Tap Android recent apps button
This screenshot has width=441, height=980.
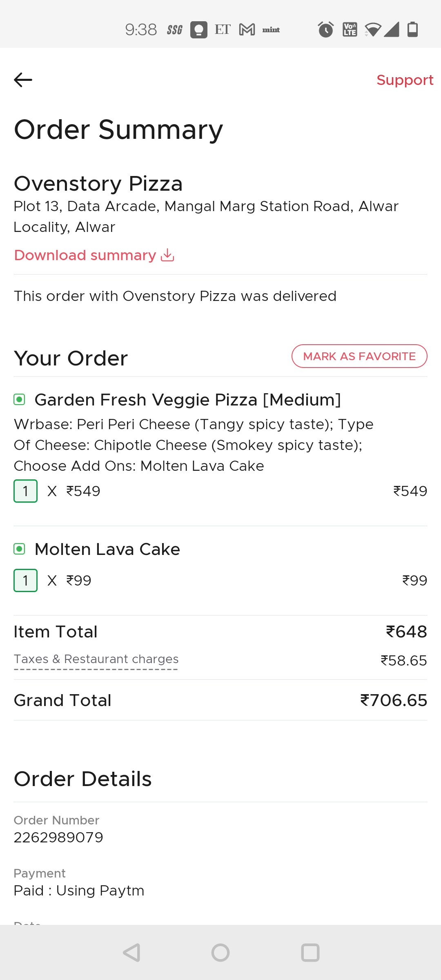point(310,953)
